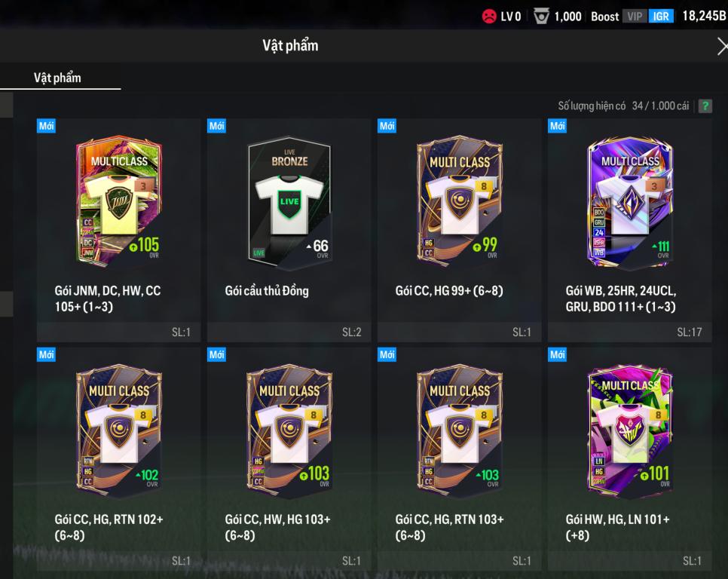Screen dimensions: 728x579
Task: Open the Multiclass 101 OVR pink card
Action: tap(630, 430)
